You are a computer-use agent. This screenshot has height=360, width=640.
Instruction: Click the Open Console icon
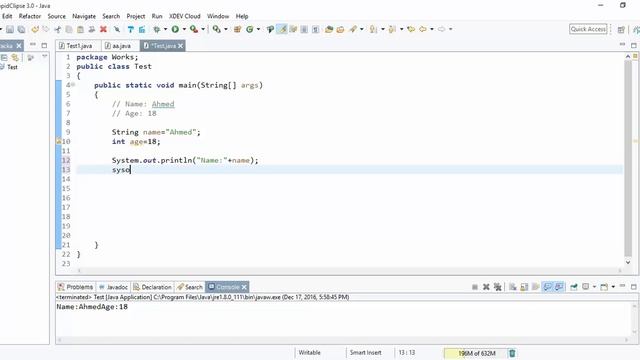tap(604, 287)
